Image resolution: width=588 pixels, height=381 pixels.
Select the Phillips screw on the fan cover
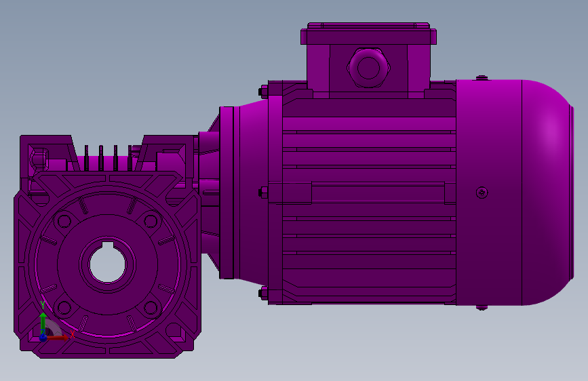[482, 193]
